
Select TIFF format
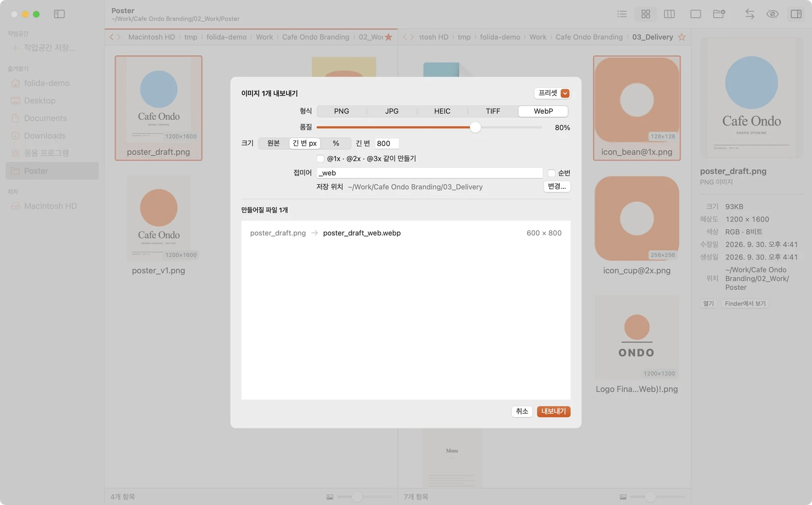point(493,111)
